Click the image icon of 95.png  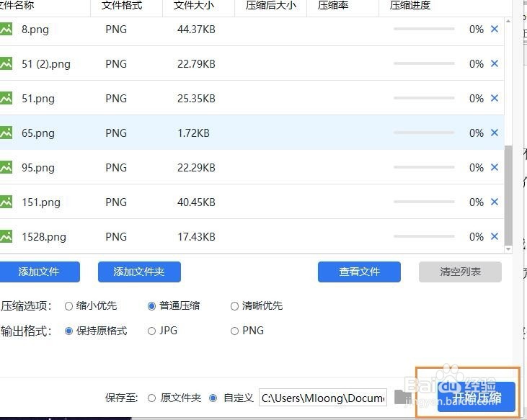6,168
